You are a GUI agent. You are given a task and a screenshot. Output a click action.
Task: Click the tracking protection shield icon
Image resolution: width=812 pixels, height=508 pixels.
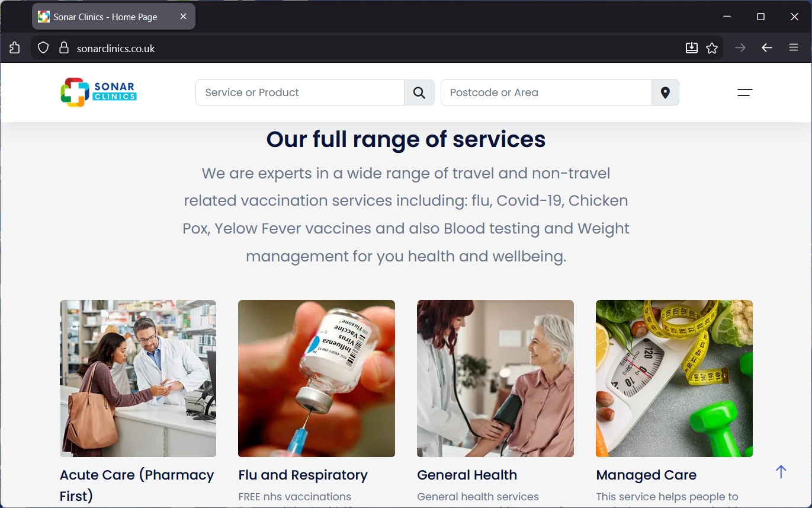(x=43, y=48)
